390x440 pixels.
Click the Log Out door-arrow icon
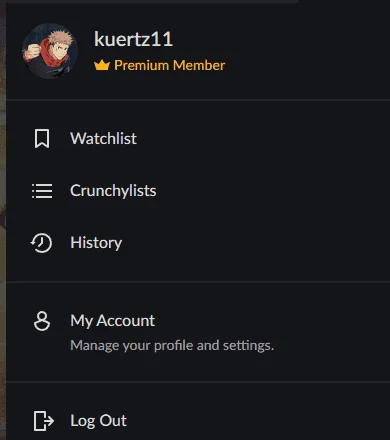tap(43, 421)
